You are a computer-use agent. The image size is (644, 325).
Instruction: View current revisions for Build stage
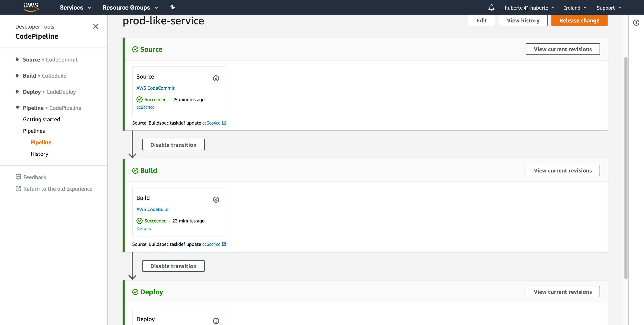tap(563, 171)
